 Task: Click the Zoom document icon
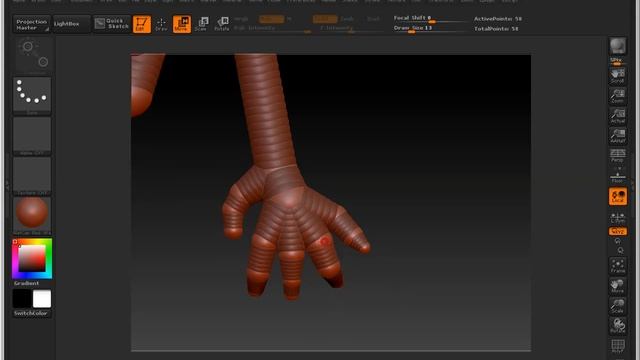click(618, 96)
